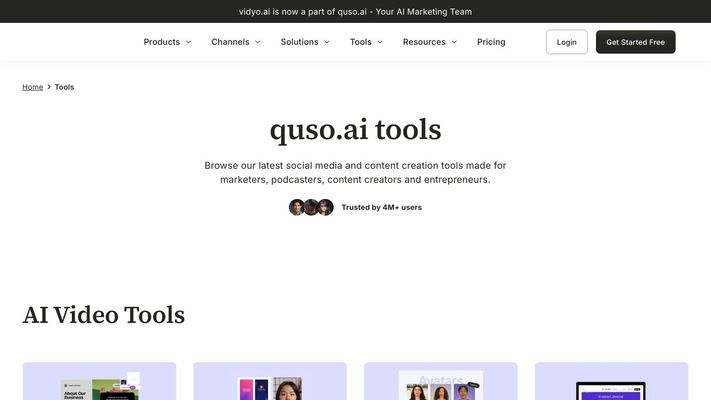Click the vidyo.ai announcement banner text
Screen dimensions: 711x400
tap(356, 12)
